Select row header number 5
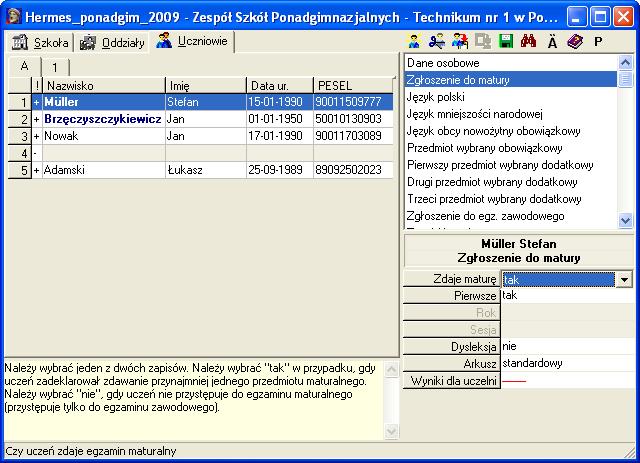 [20, 170]
